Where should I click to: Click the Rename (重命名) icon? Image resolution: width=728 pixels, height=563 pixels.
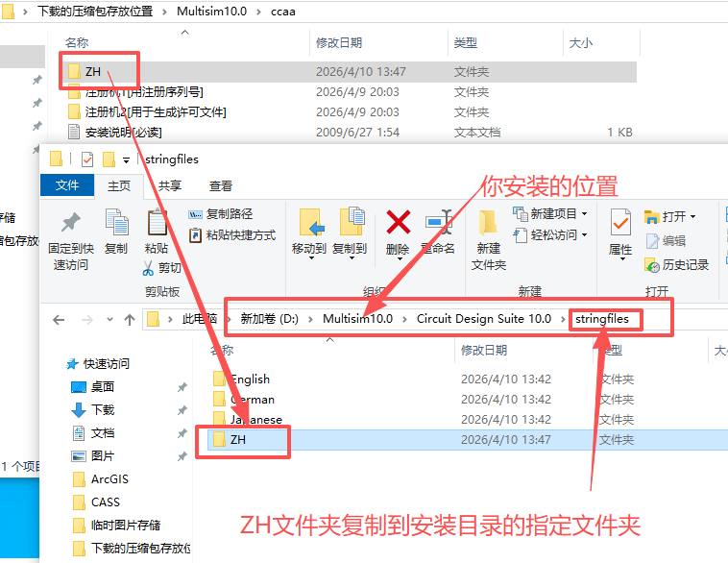(438, 222)
